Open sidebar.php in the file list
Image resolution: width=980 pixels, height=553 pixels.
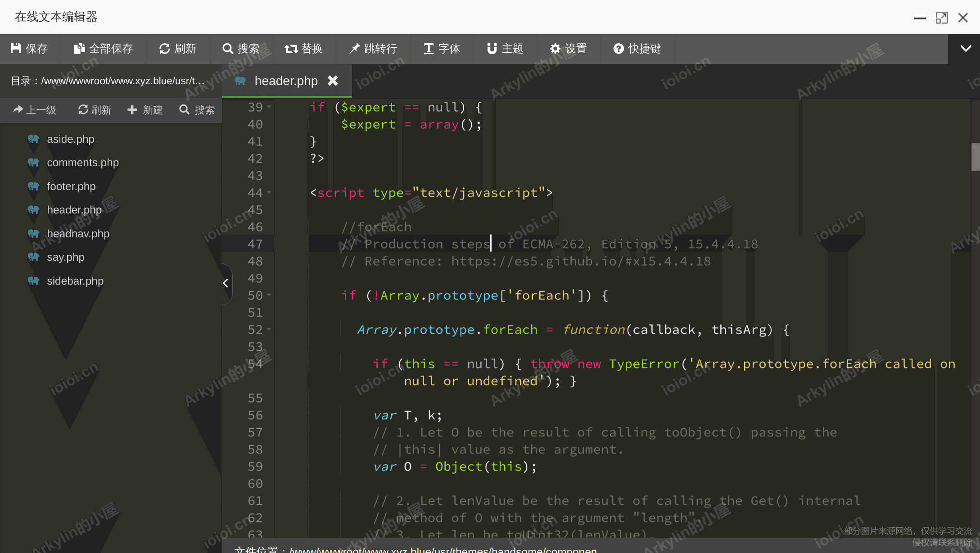(75, 281)
